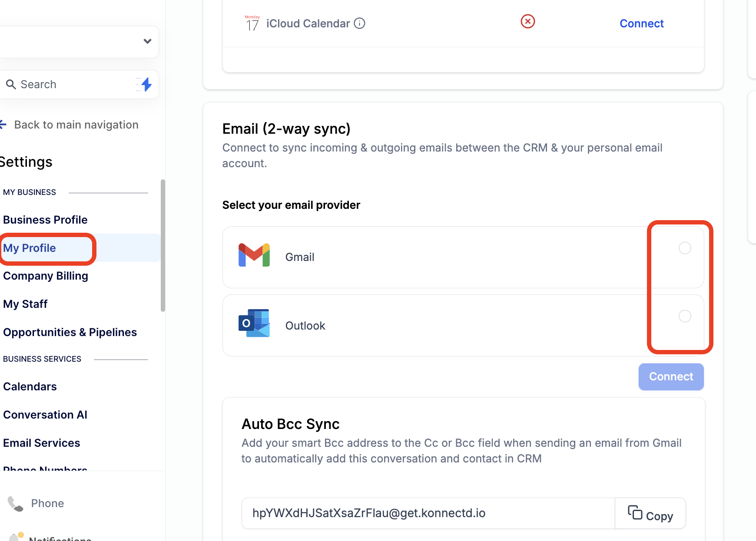Click the Phone handset icon

coord(16,504)
